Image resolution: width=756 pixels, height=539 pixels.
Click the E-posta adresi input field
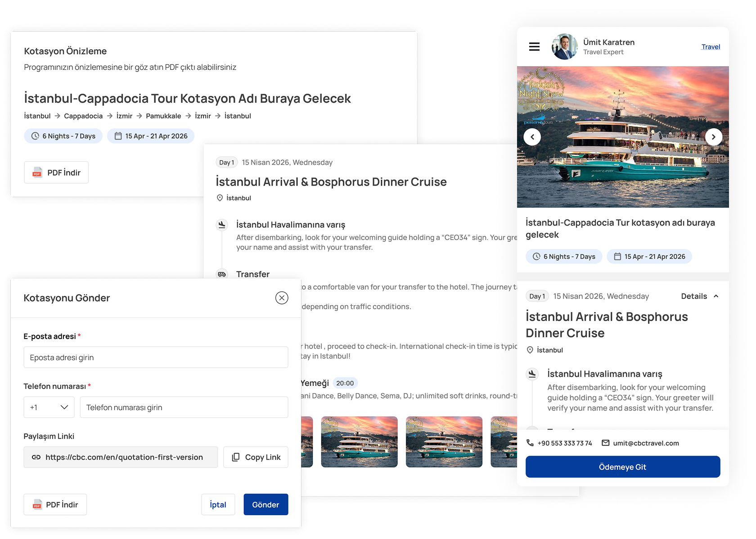click(156, 358)
